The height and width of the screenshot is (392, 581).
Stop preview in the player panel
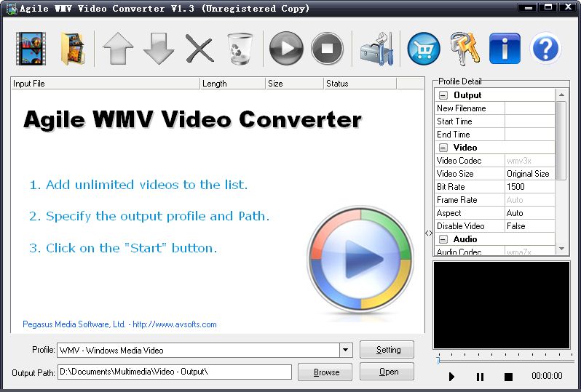click(508, 377)
